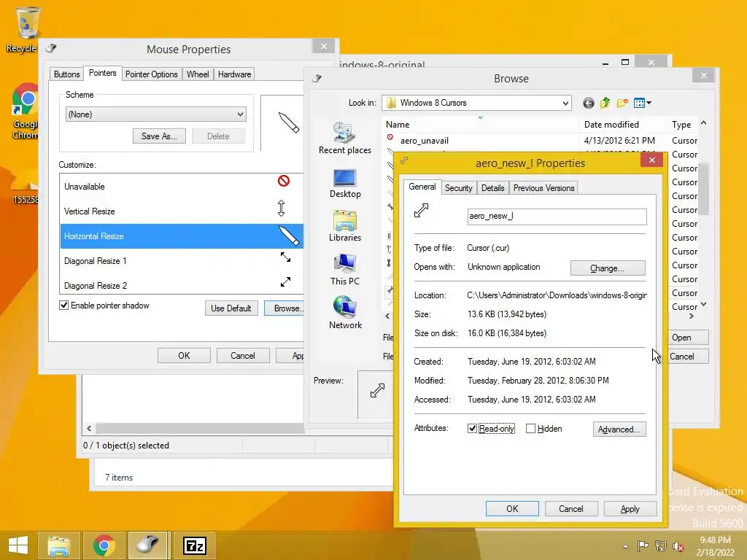
Task: Click the muted volume tray icon
Action: point(678,546)
